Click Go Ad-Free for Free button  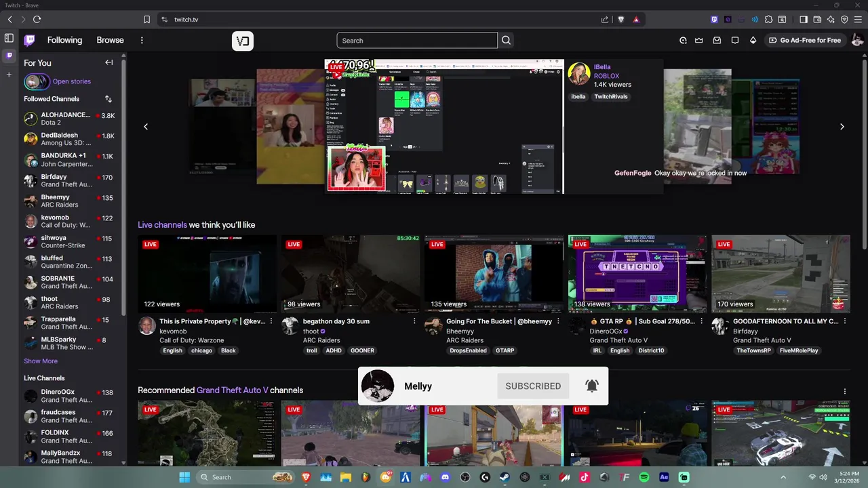tap(804, 40)
